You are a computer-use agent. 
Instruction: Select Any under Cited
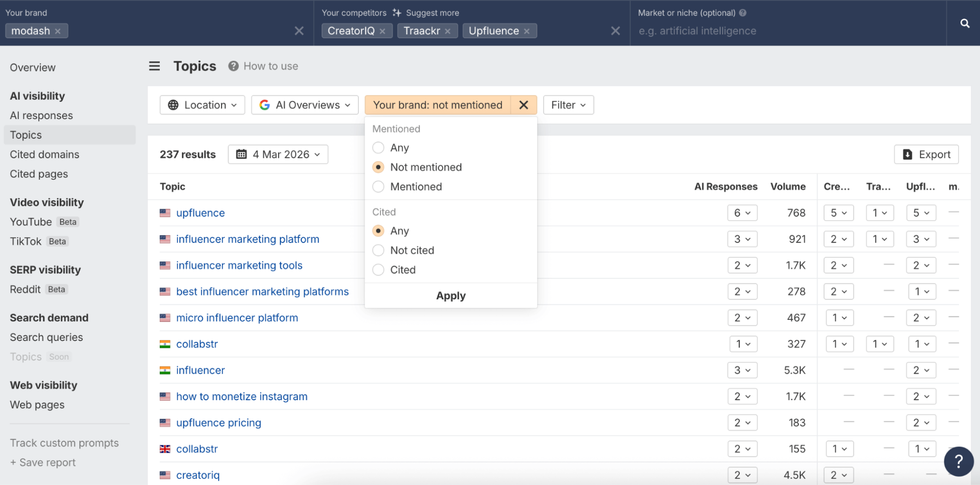pos(378,231)
